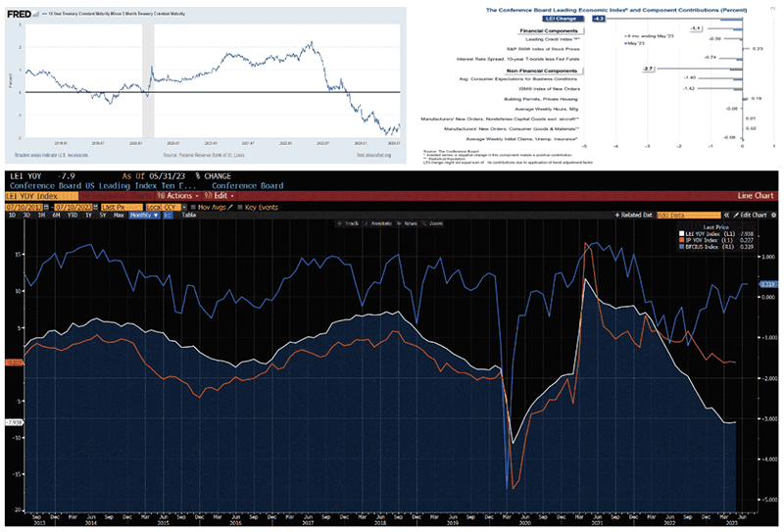Click the LEI YOY Index security field
The width and height of the screenshot is (784, 532).
pos(42,196)
